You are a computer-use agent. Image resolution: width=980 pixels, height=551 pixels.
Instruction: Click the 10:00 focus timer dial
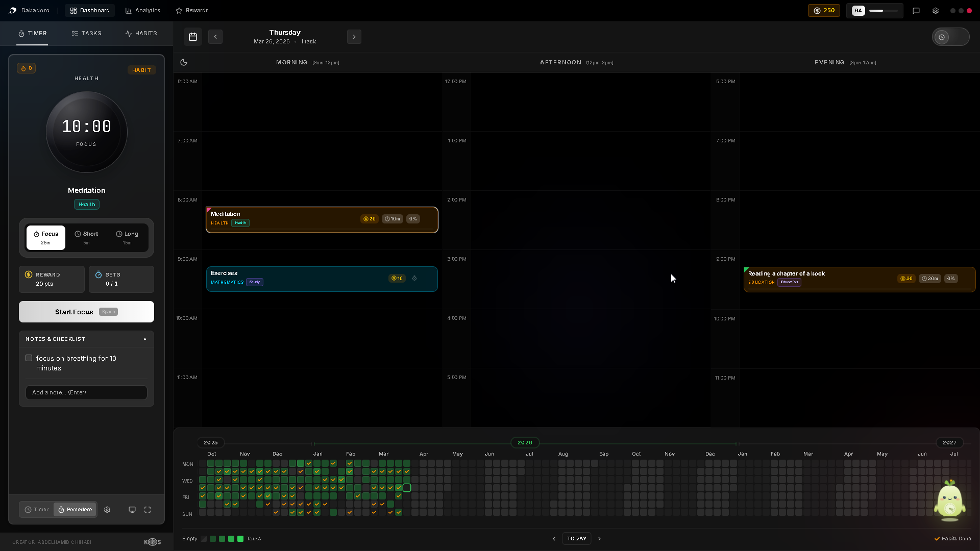tap(87, 132)
